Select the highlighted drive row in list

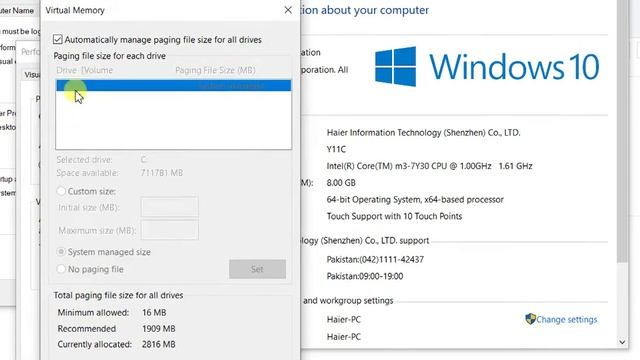click(x=173, y=85)
